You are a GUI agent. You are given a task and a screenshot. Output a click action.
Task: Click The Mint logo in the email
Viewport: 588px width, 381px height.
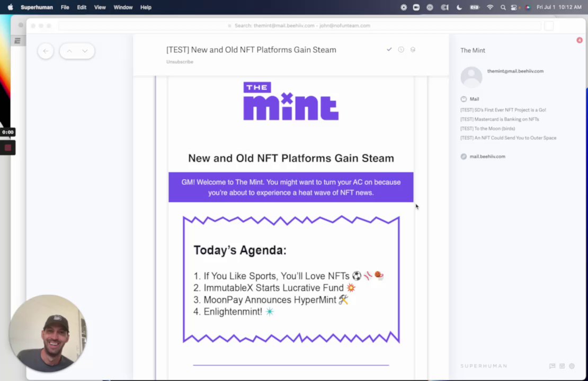291,101
